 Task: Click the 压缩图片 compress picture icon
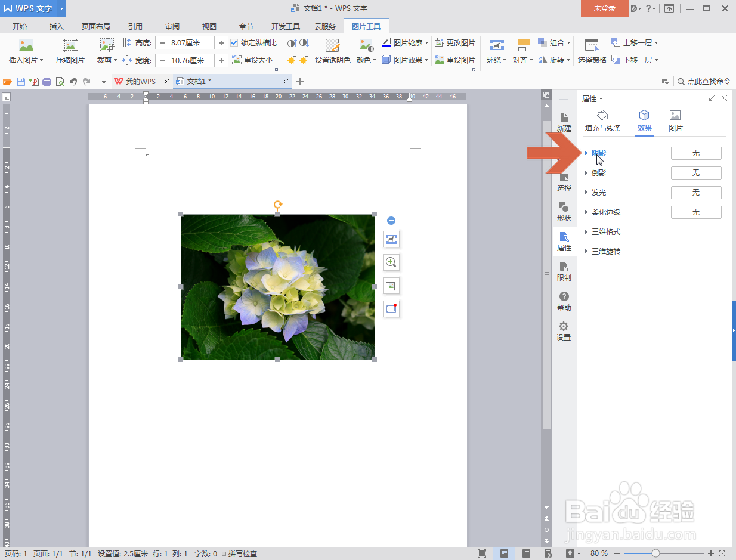pyautogui.click(x=70, y=46)
